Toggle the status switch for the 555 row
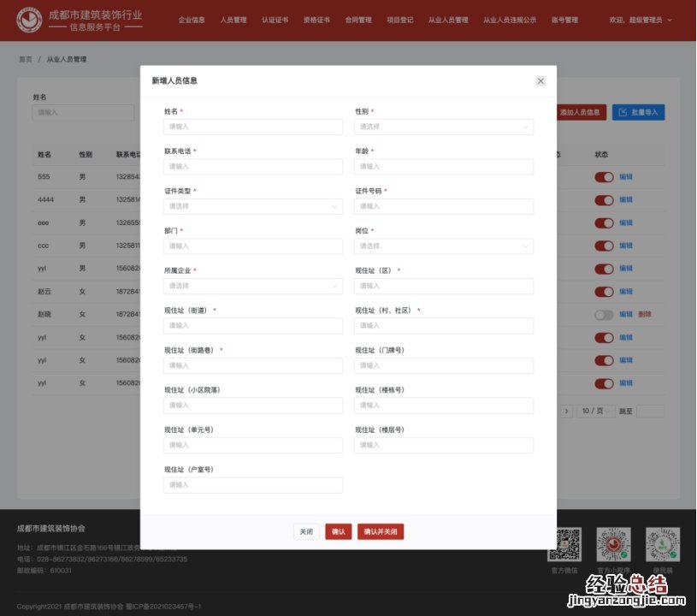 (x=604, y=177)
